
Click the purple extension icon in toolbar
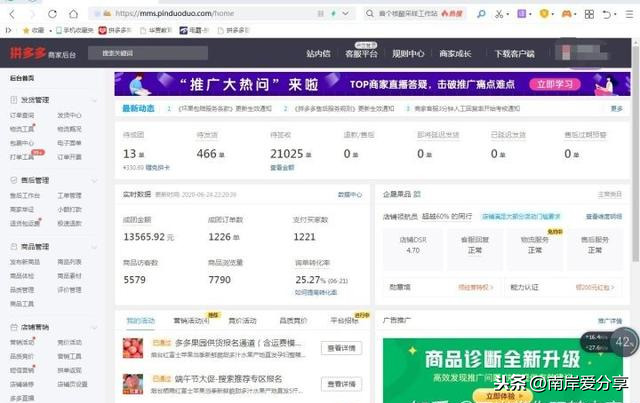(521, 14)
